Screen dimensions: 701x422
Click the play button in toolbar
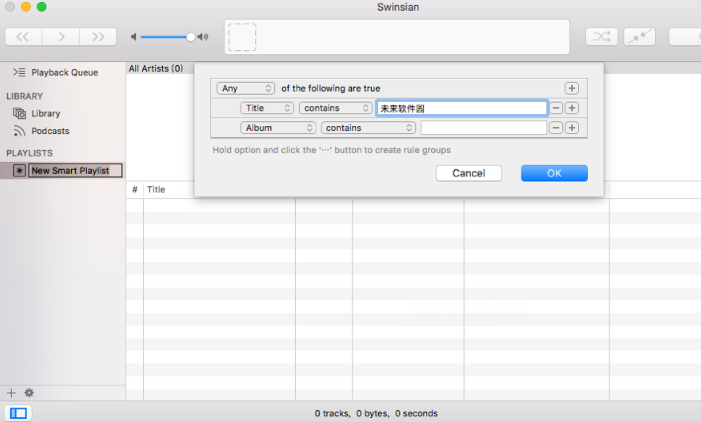61,37
